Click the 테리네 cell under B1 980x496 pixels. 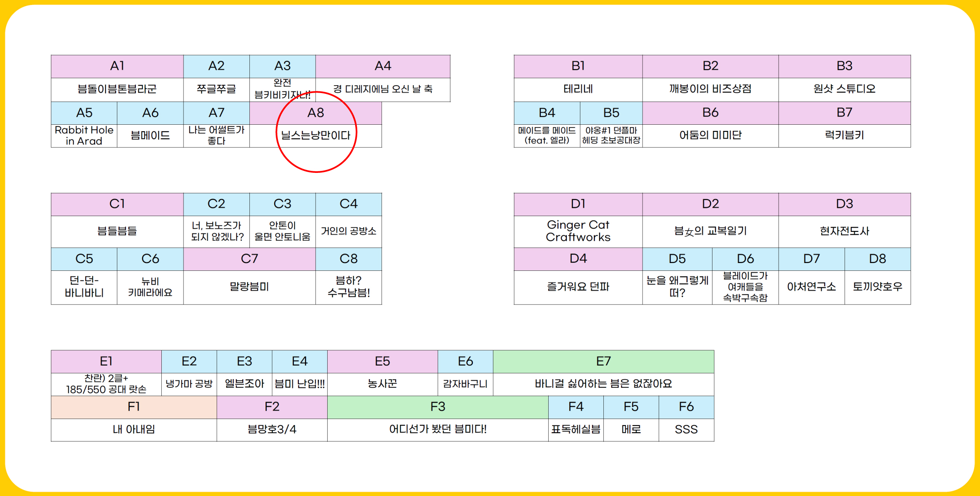pos(578,89)
